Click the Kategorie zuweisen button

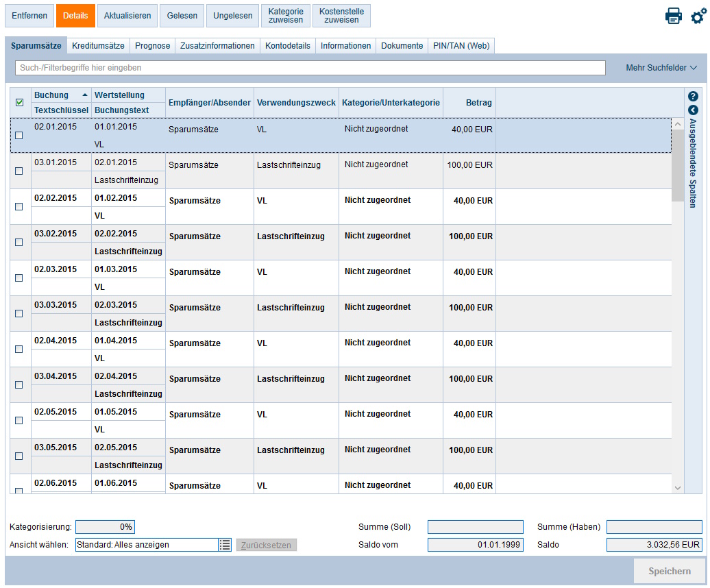[x=286, y=16]
